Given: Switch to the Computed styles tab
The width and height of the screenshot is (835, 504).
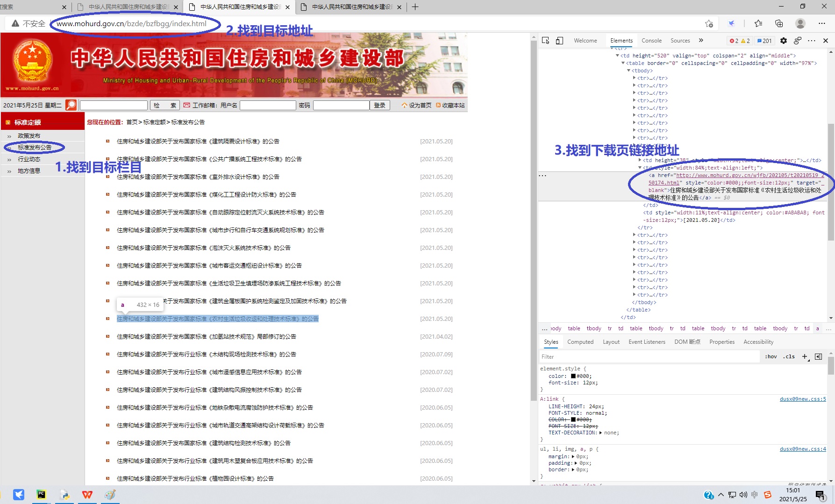Looking at the screenshot, I should coord(580,342).
